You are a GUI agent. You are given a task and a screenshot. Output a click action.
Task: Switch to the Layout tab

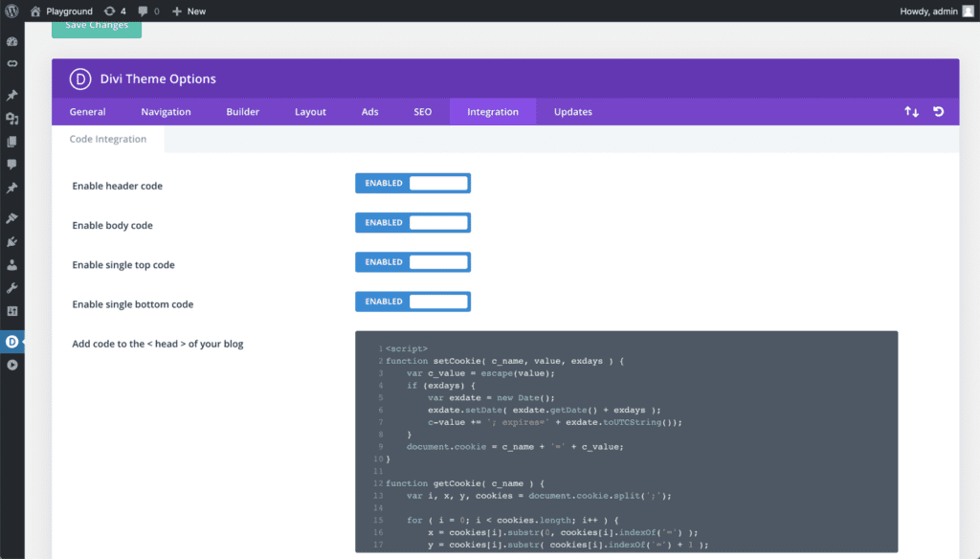[x=310, y=112]
